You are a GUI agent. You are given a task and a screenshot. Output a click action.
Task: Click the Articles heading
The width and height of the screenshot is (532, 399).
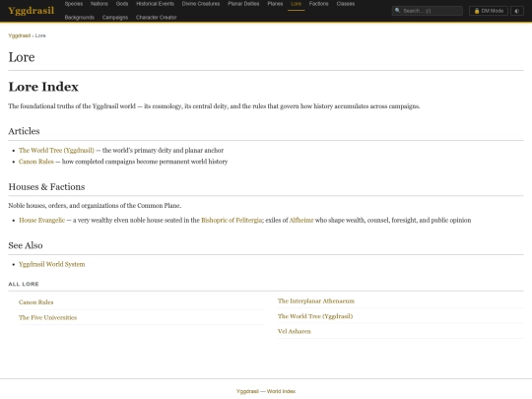(x=24, y=131)
